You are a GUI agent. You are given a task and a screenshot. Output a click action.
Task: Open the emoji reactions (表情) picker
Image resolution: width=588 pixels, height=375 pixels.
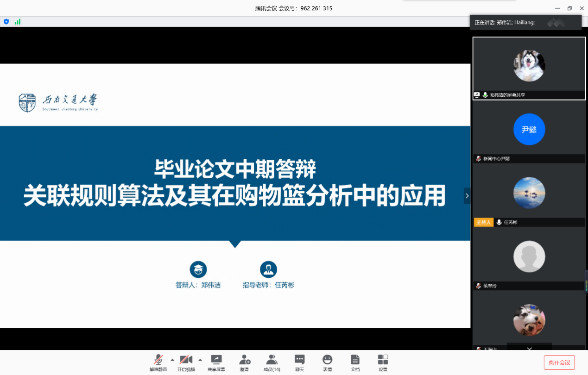328,362
